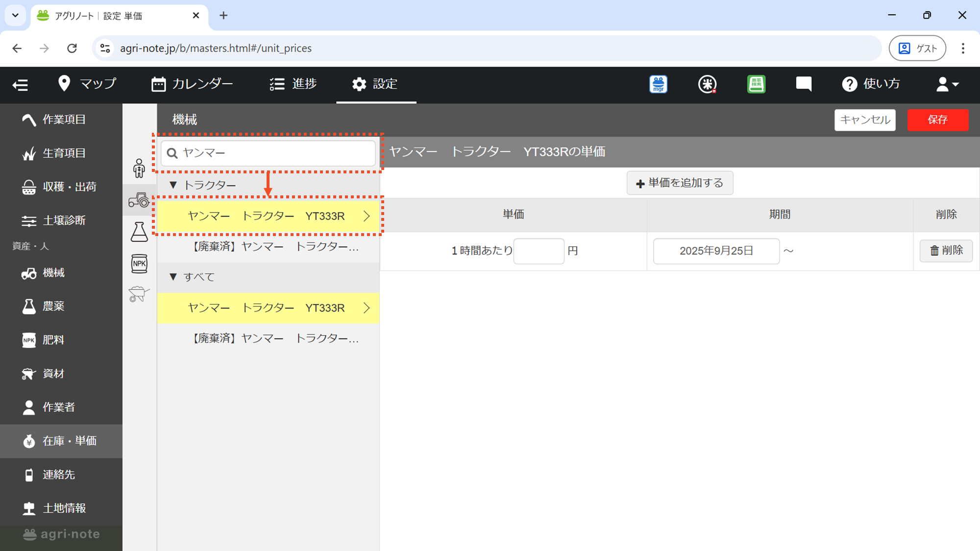
Task: Click chevron on すべて group YT333R row
Action: click(367, 308)
